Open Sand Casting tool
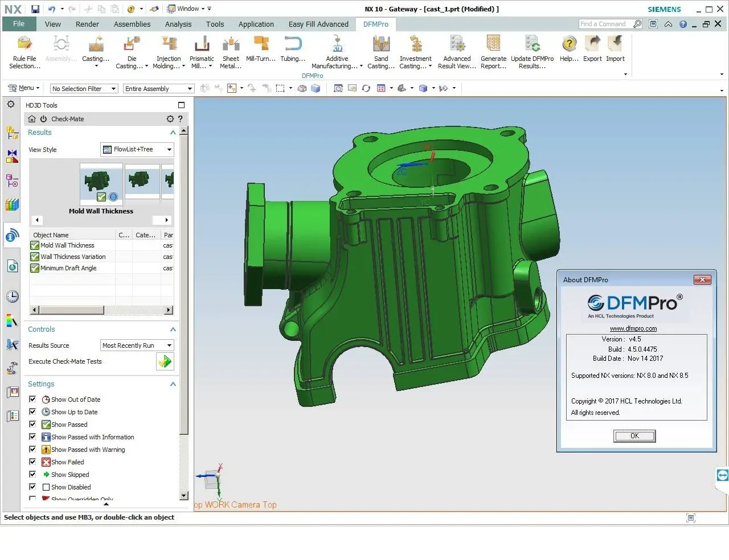729x560 pixels. (x=381, y=52)
